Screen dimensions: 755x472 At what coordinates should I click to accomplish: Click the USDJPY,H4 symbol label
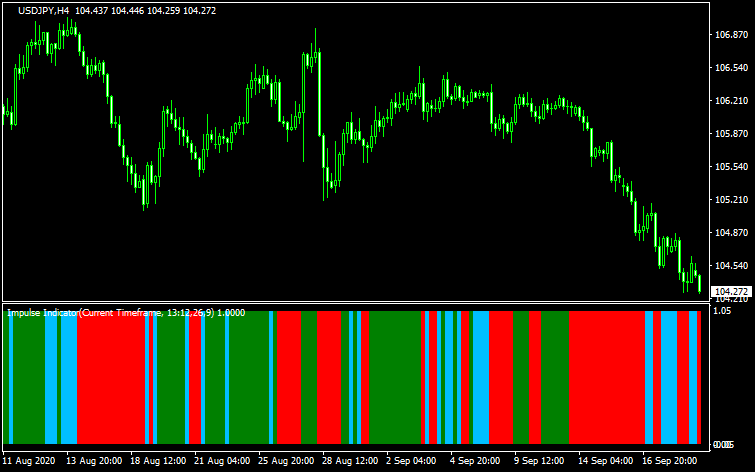click(x=43, y=10)
